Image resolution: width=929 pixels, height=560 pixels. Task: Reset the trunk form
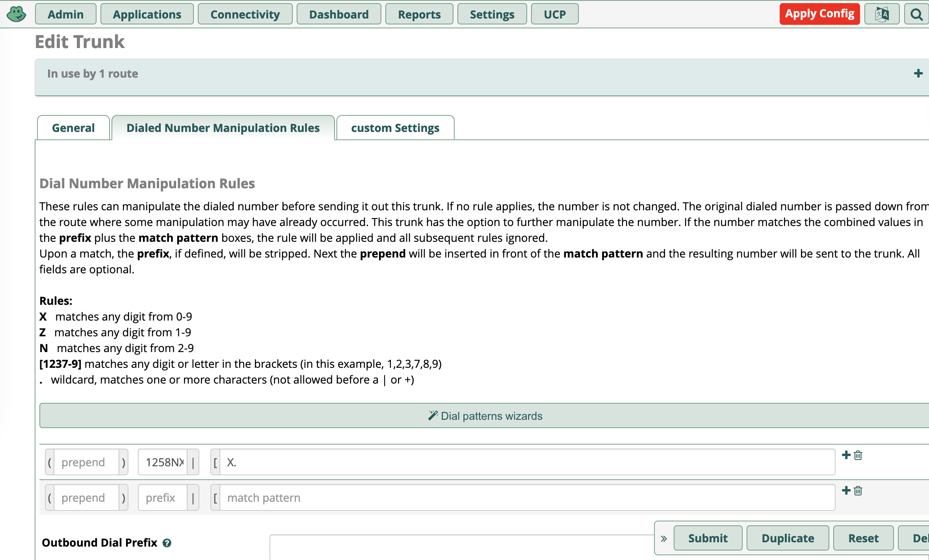tap(863, 538)
